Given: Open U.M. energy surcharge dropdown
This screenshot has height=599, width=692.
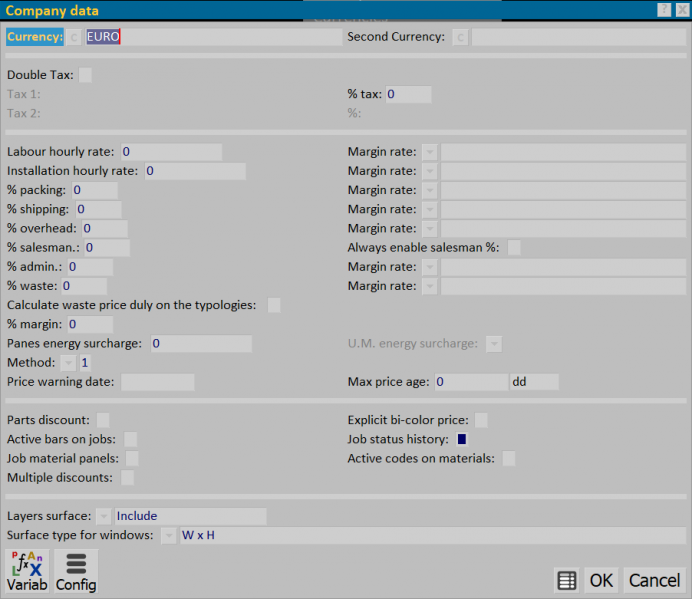Looking at the screenshot, I should pos(494,344).
